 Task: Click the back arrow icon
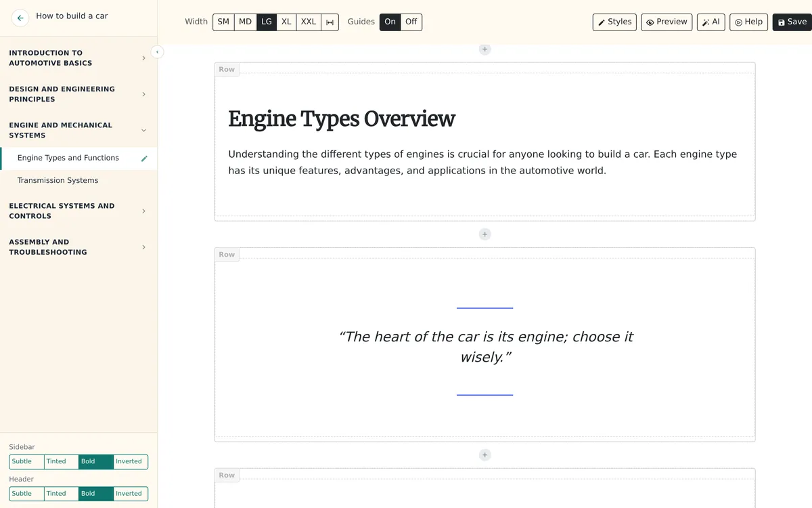[x=20, y=18]
